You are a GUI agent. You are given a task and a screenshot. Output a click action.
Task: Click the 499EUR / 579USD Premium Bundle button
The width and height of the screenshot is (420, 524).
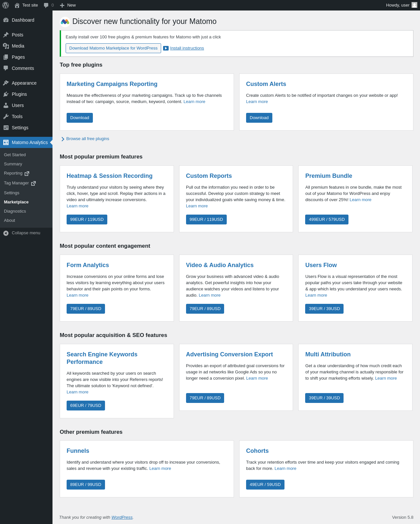327,220
